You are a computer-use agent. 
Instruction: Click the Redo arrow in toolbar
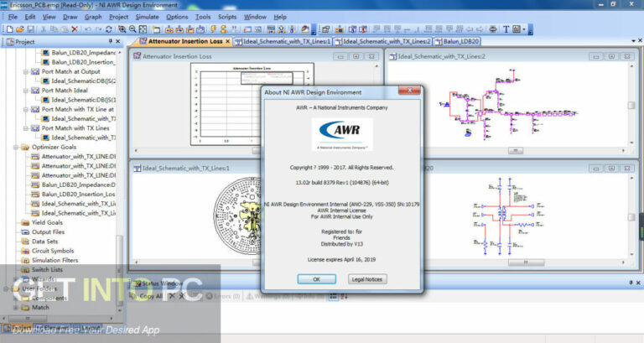click(x=98, y=29)
